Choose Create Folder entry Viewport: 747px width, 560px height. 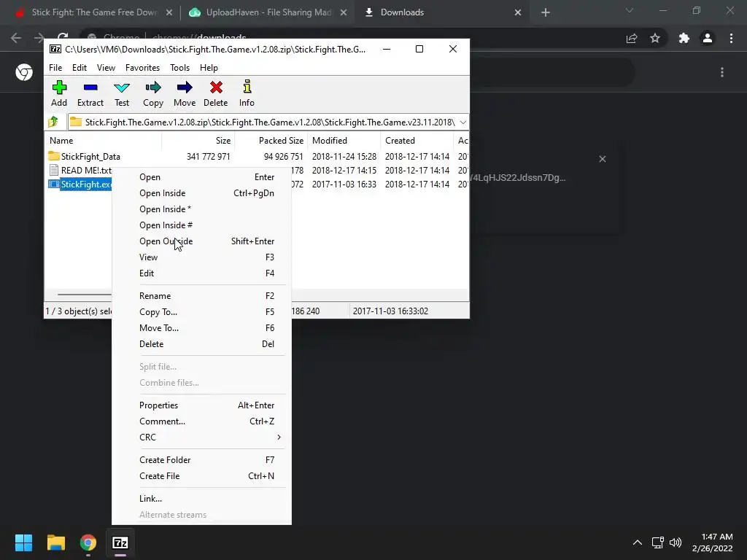(x=201, y=460)
